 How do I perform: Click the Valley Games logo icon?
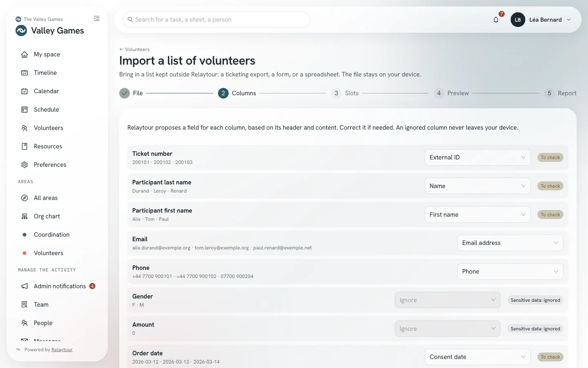click(21, 31)
